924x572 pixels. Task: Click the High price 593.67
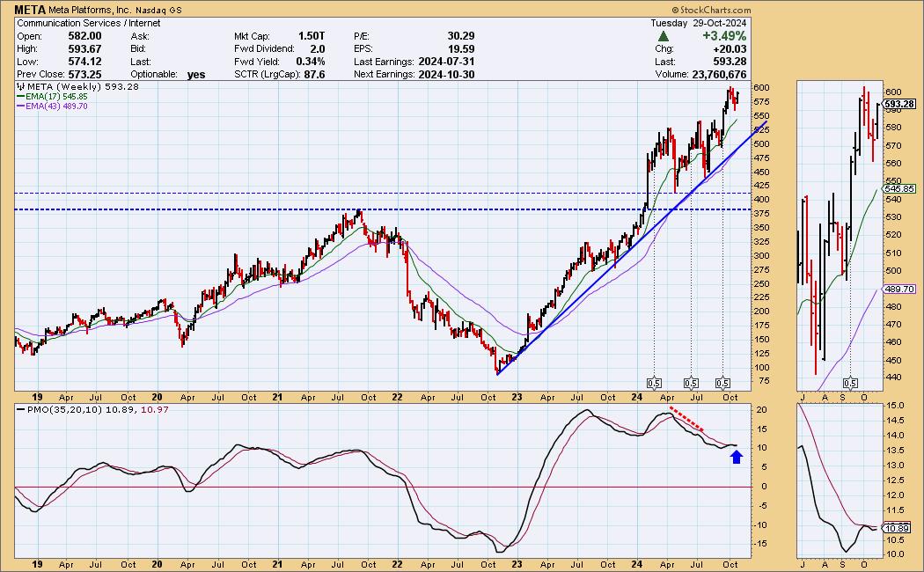(x=84, y=49)
